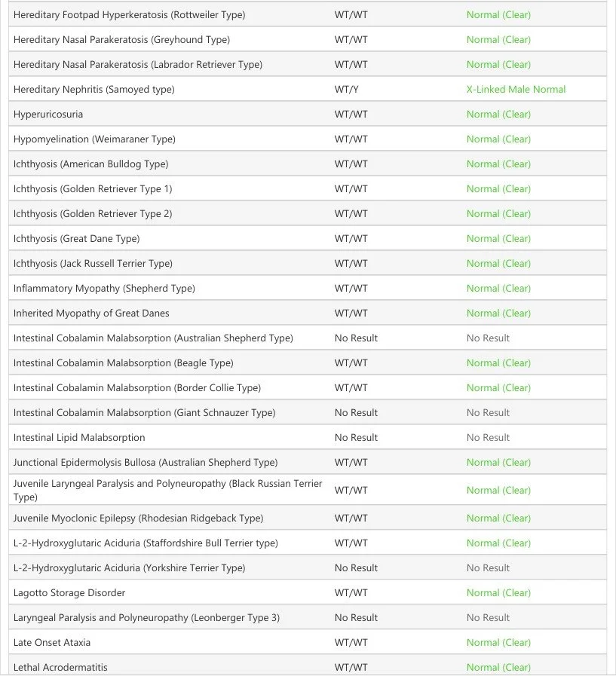616x676 pixels.
Task: Click Normal (Clear) next to Lagotto Storage Disorder
Action: point(498,593)
